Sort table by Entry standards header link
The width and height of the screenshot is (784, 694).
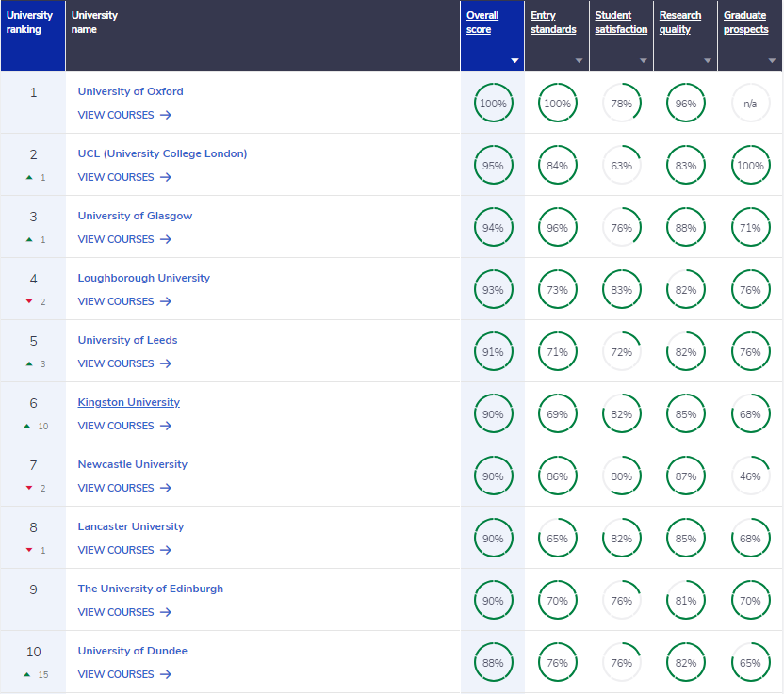point(553,23)
